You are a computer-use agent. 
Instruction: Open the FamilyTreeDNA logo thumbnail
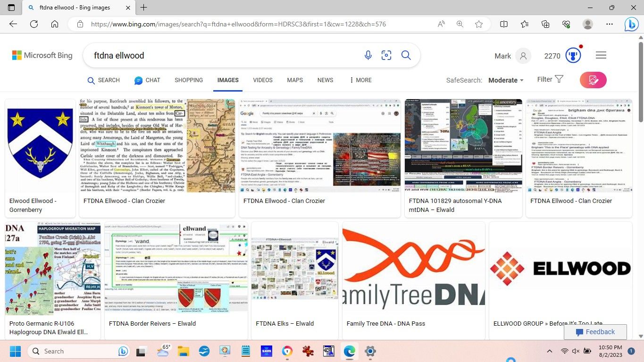414,269
